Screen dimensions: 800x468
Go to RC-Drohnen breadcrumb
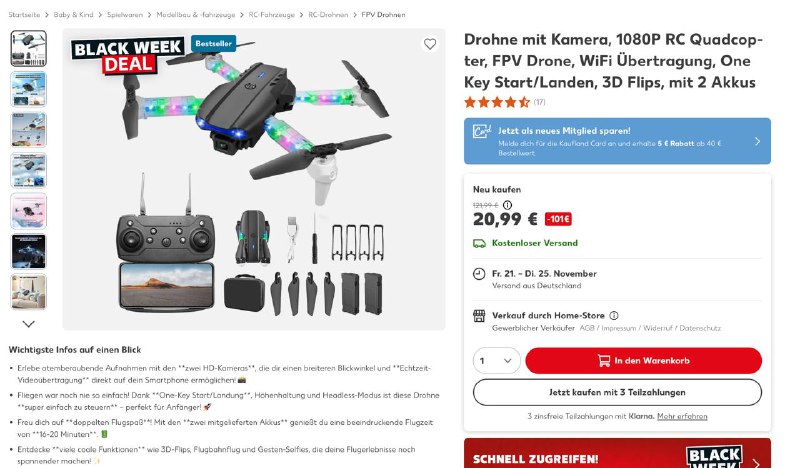click(x=328, y=15)
